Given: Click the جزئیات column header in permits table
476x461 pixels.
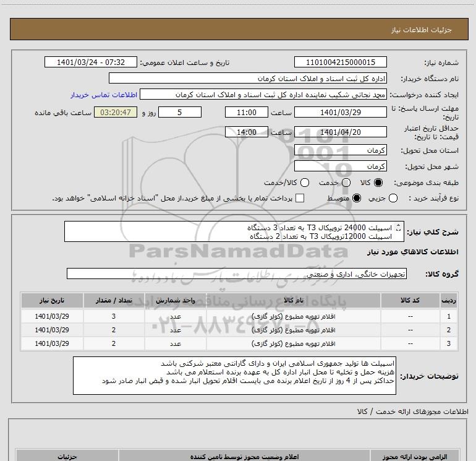Looking at the screenshot, I should pos(67,457).
